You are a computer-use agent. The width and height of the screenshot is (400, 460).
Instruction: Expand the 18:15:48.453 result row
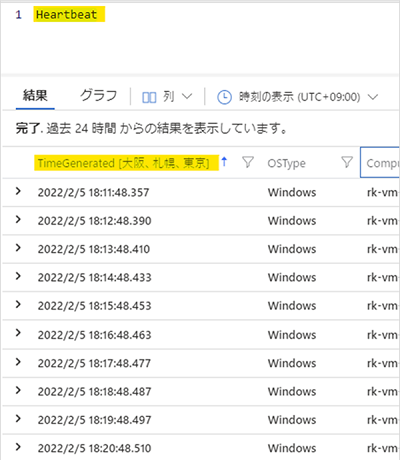(x=18, y=304)
